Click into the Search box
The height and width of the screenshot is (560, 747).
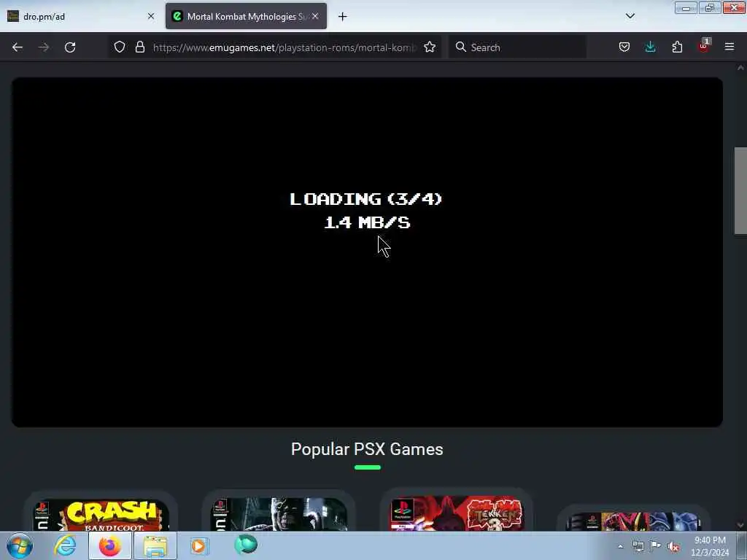(517, 47)
